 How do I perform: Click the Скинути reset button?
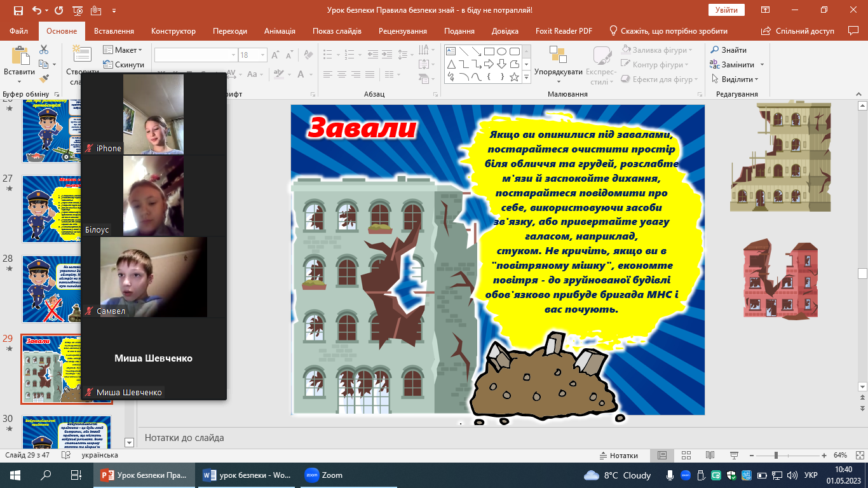pyautogui.click(x=123, y=64)
